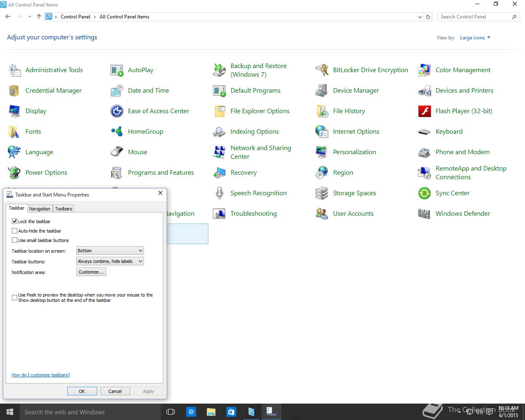Viewport: 525px width, 420px height.
Task: Switch to the Toolbars tab
Action: click(x=64, y=209)
